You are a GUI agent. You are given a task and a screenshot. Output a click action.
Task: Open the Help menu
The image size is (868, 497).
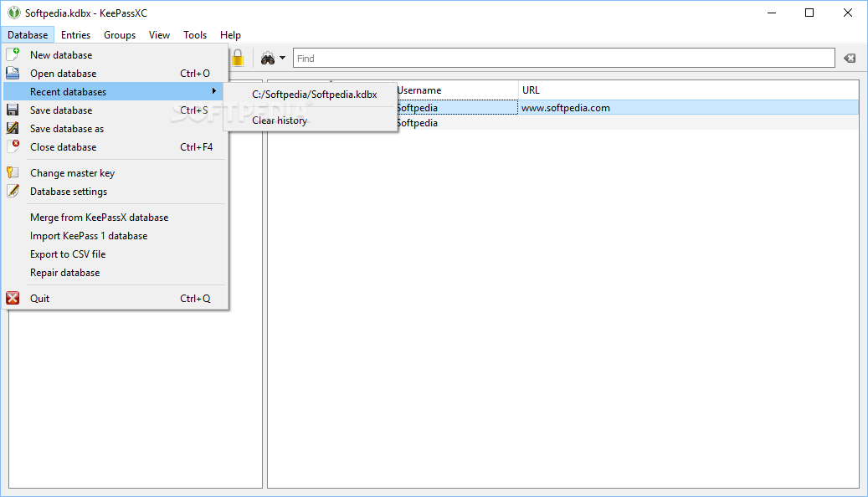tap(230, 35)
